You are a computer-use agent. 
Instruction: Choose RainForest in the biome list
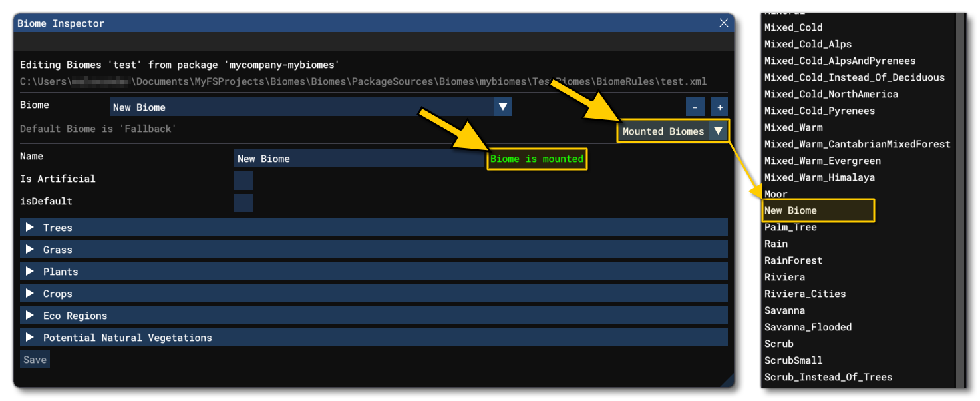point(793,260)
